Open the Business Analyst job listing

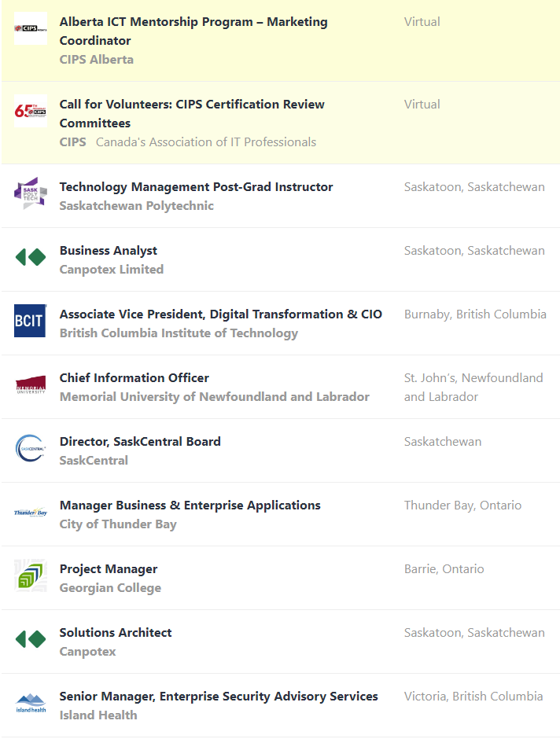point(109,251)
